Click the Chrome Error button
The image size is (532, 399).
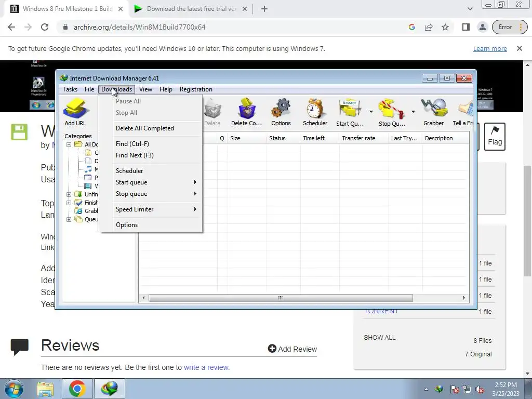[510, 27]
